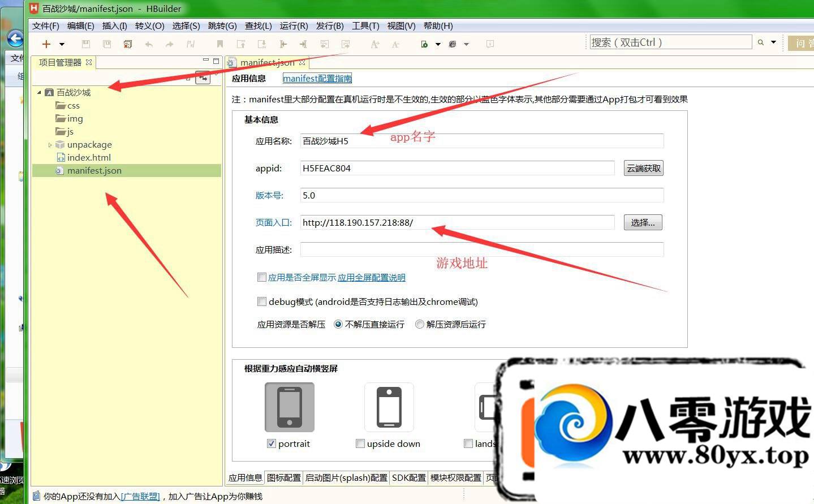Click the 应用描述 input field

pyautogui.click(x=481, y=249)
